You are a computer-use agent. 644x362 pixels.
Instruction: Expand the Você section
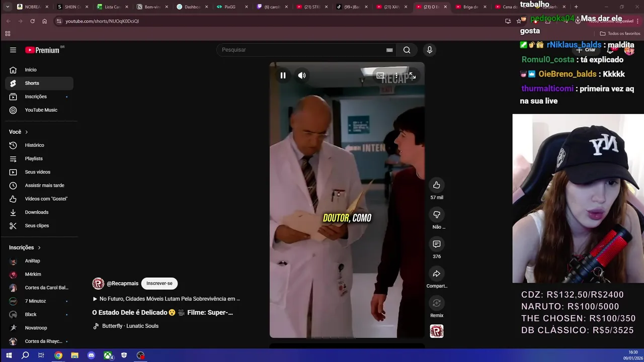pyautogui.click(x=19, y=132)
